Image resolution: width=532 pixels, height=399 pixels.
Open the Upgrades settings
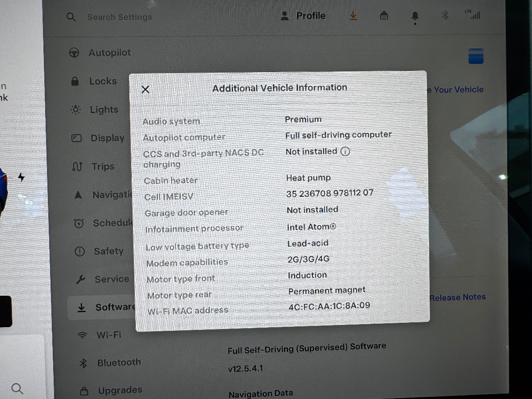(x=120, y=391)
